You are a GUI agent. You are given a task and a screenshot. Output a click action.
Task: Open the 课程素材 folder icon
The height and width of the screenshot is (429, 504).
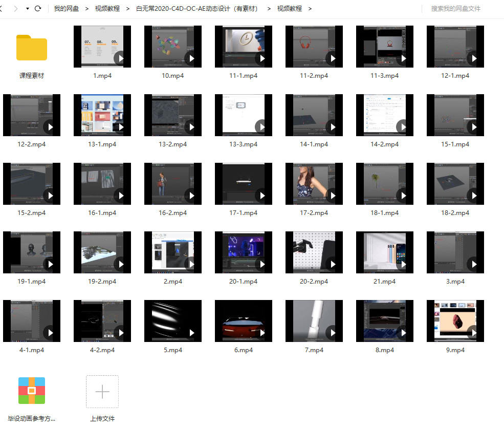tap(32, 48)
